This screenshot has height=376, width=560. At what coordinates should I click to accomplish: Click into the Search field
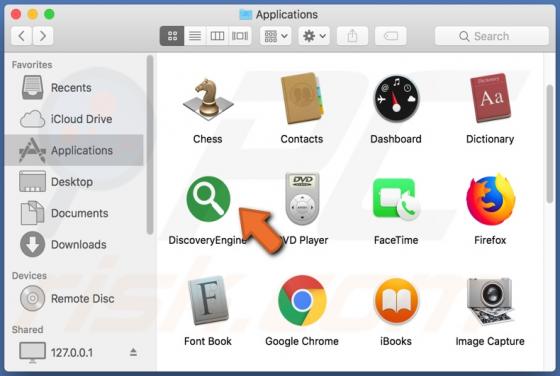pos(492,36)
